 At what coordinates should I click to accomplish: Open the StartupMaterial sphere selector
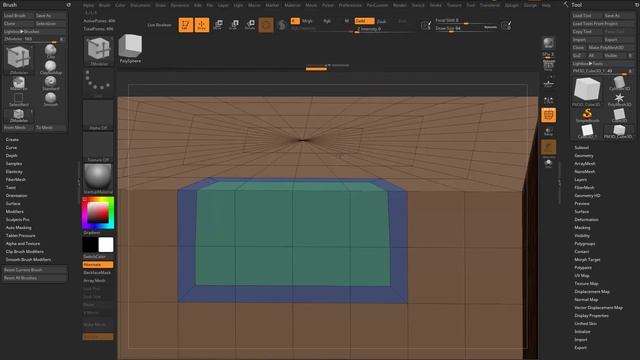click(98, 179)
